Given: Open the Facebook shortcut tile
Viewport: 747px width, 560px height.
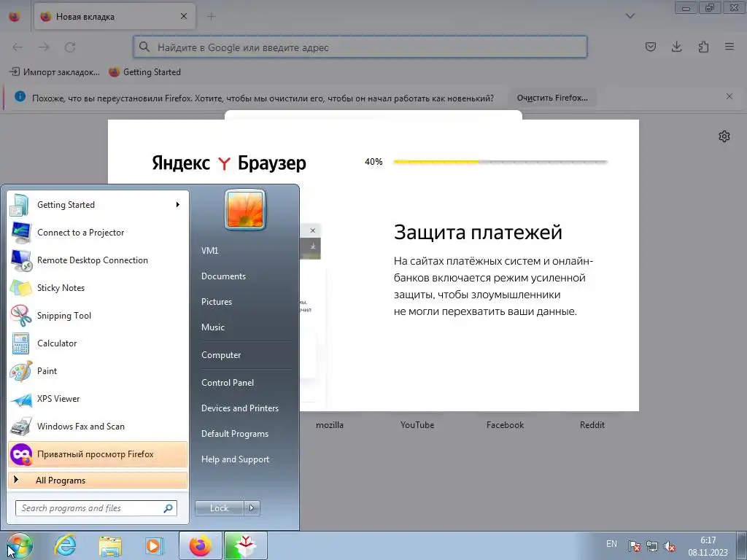Looking at the screenshot, I should pos(505,425).
